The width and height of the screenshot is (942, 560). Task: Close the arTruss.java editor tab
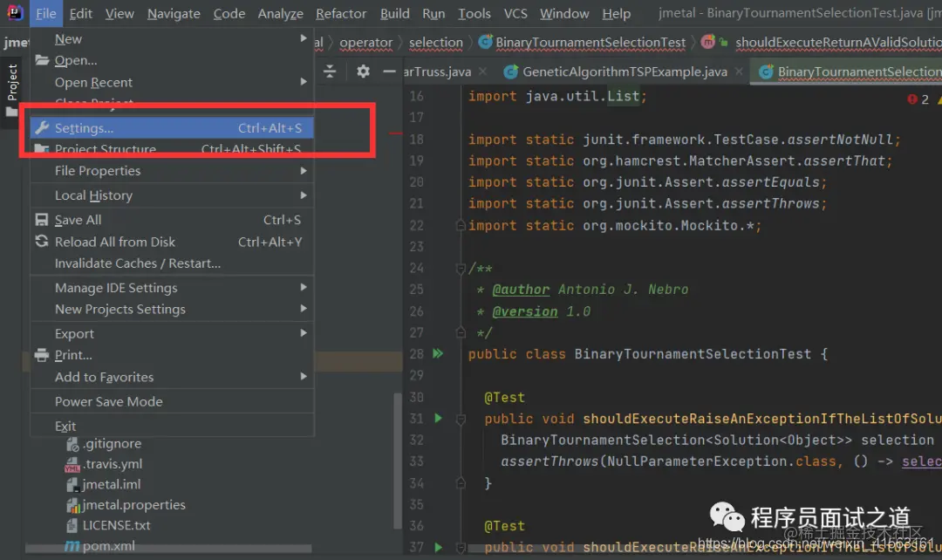click(482, 72)
